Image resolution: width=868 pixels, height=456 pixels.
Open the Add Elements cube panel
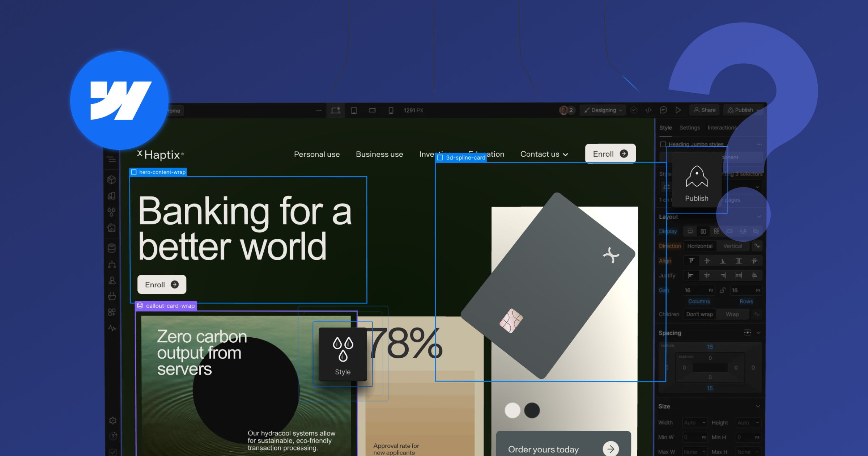pyautogui.click(x=112, y=180)
